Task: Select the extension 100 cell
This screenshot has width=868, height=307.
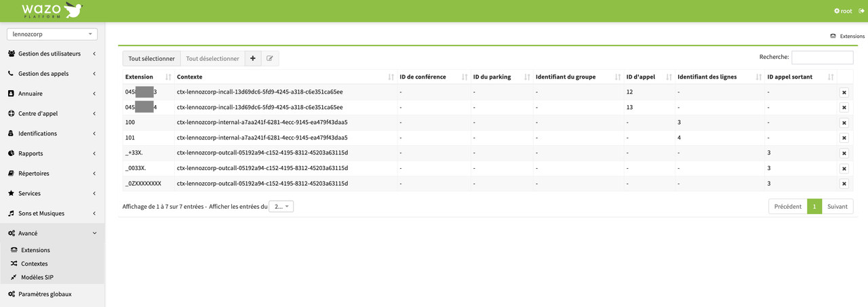Action: 149,122
